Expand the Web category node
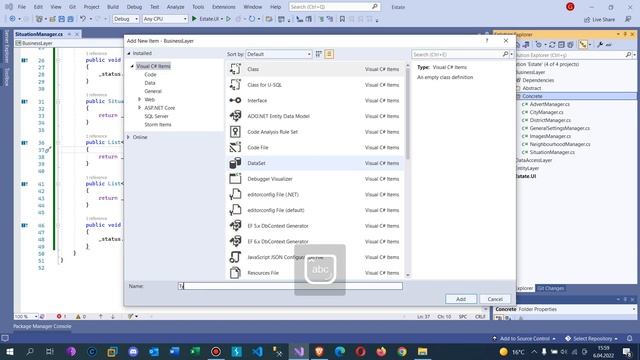640x360 pixels. 140,99
